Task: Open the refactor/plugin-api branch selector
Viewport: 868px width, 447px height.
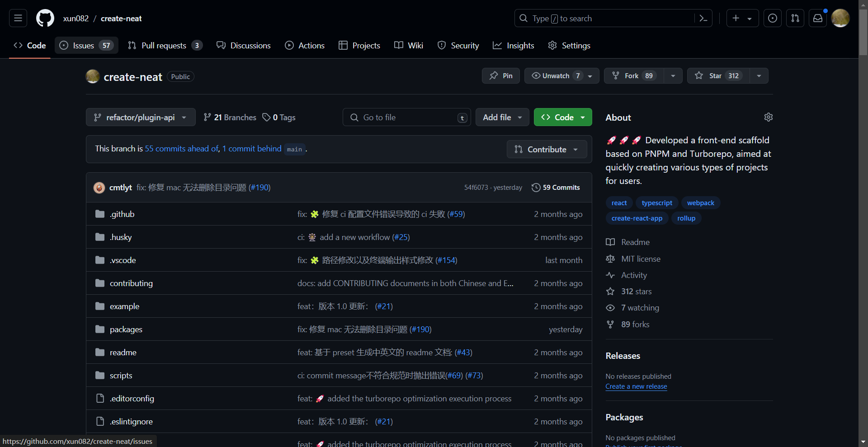Action: [141, 117]
